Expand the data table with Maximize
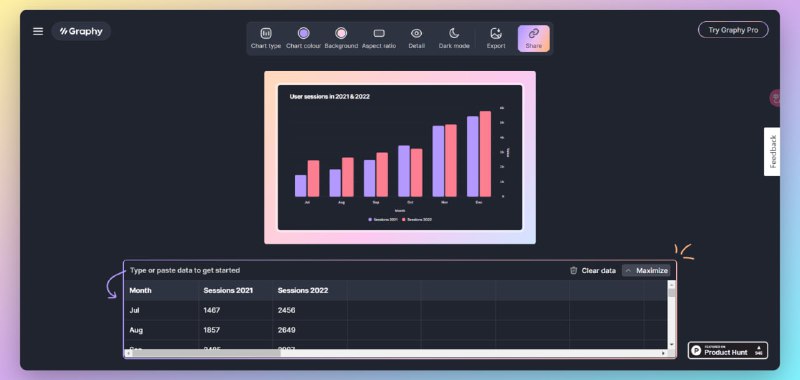 tap(646, 270)
